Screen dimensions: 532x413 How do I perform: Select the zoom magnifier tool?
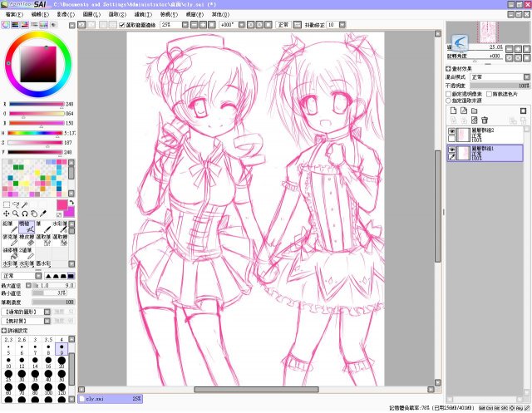pyautogui.click(x=17, y=214)
